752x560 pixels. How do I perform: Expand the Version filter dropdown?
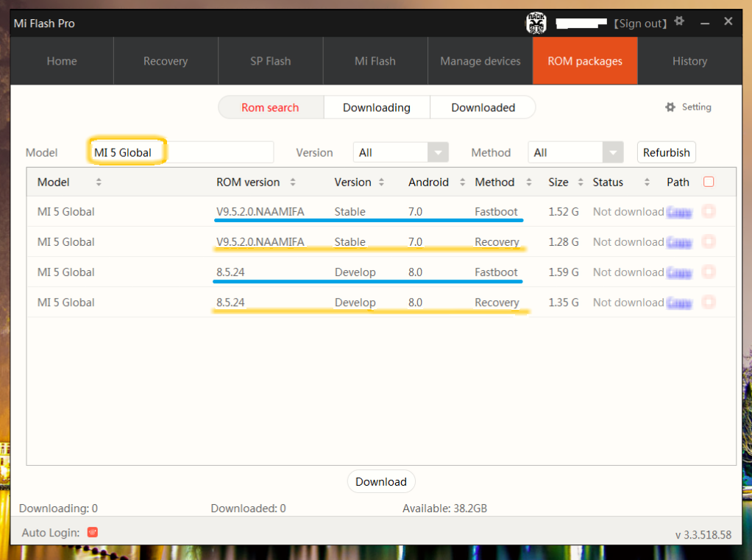click(x=439, y=152)
